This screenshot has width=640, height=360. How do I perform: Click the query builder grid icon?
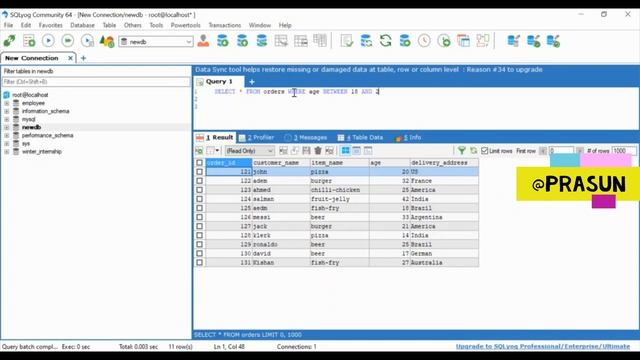463,41
